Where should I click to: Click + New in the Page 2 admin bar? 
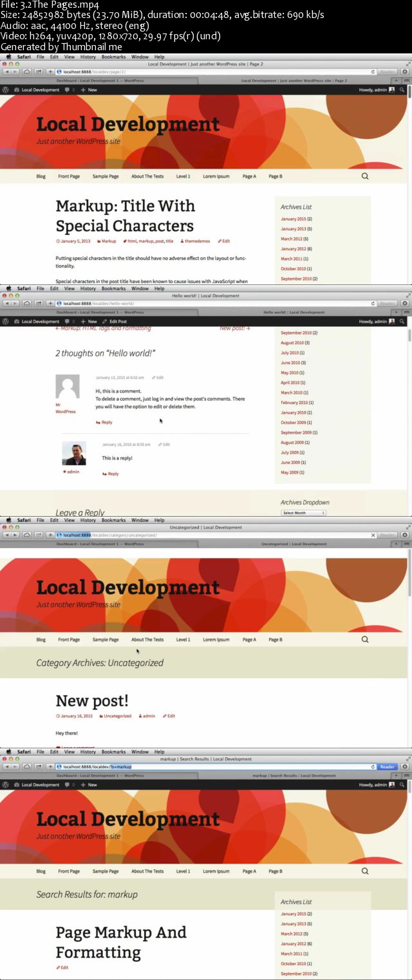click(89, 90)
